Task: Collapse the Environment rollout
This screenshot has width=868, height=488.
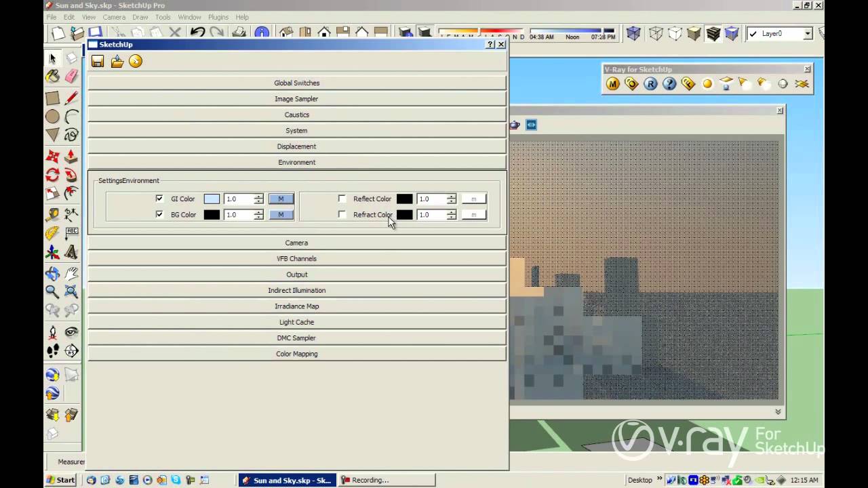Action: pyautogui.click(x=297, y=162)
